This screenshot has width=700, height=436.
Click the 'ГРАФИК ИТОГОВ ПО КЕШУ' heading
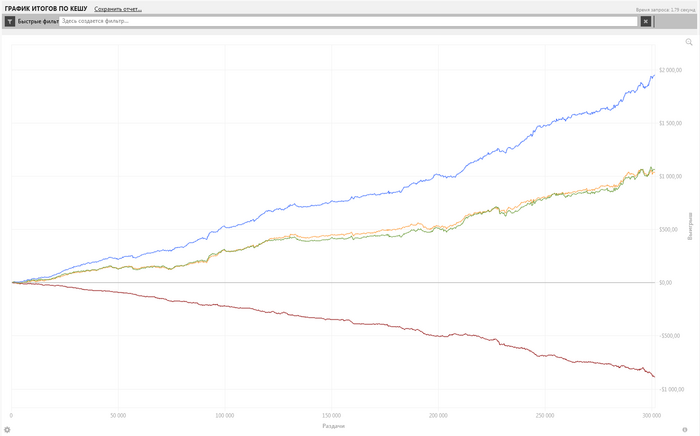46,8
